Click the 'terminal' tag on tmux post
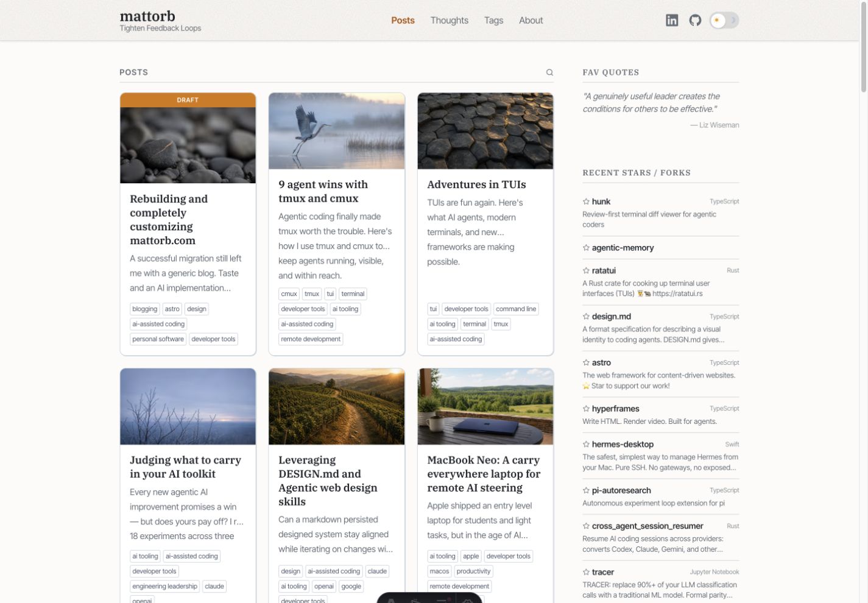 (353, 294)
